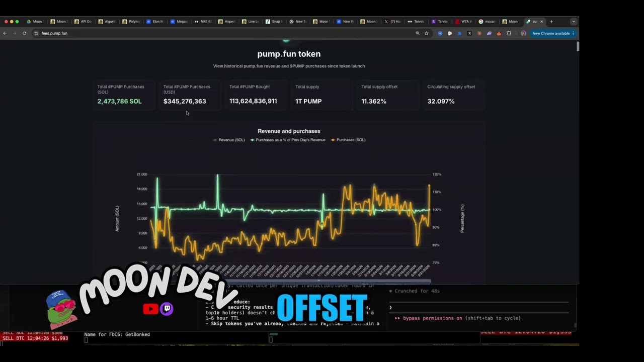Open the X extension icon in toolbar
644x362 pixels.
[x=469, y=33]
